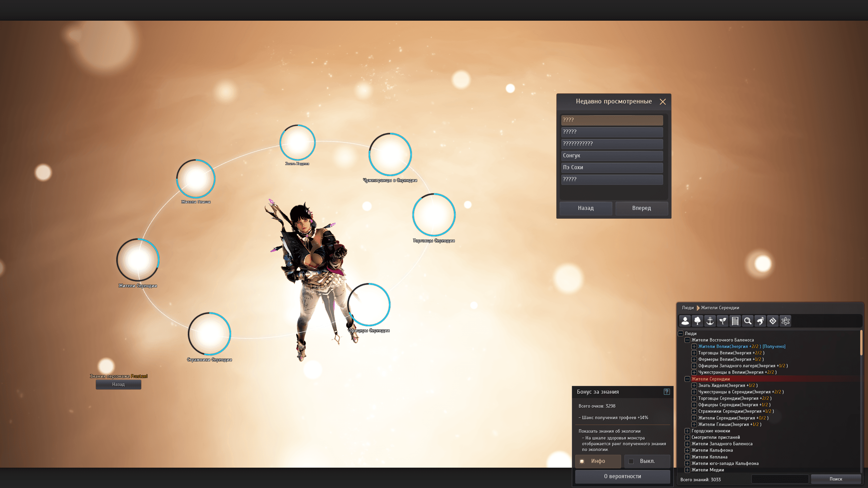
Task: Click the Шанс получения трофеев +14% text
Action: tap(613, 417)
